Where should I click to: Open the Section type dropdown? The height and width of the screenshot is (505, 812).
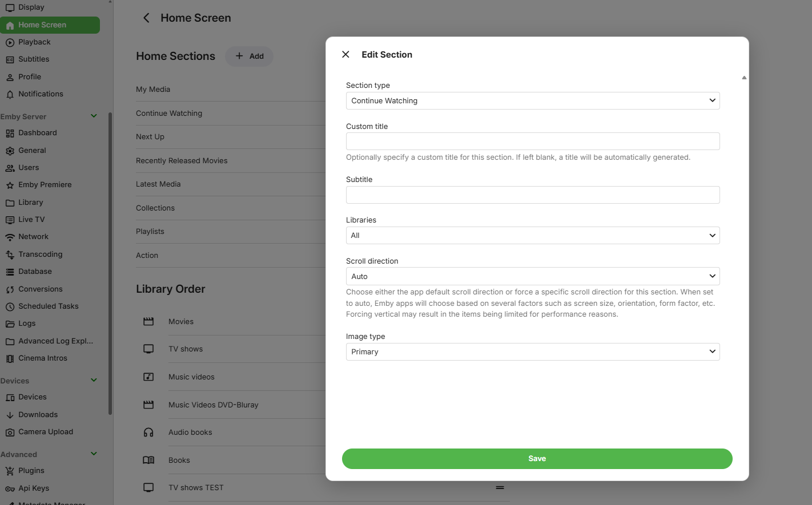(x=532, y=101)
